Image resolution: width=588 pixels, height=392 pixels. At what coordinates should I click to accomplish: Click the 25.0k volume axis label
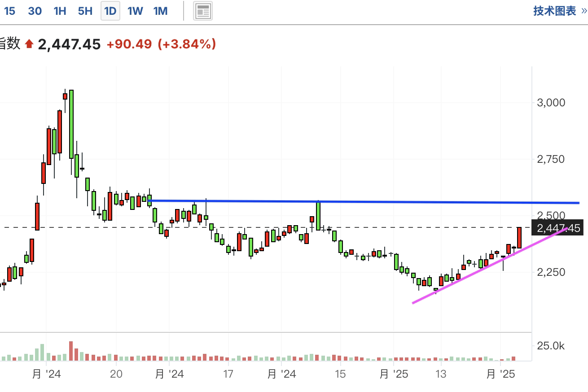(550, 346)
